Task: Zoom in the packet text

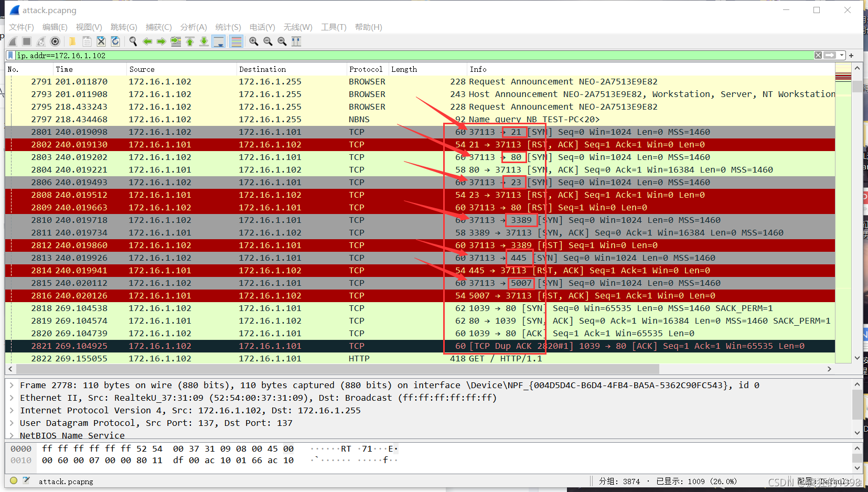Action: 254,41
